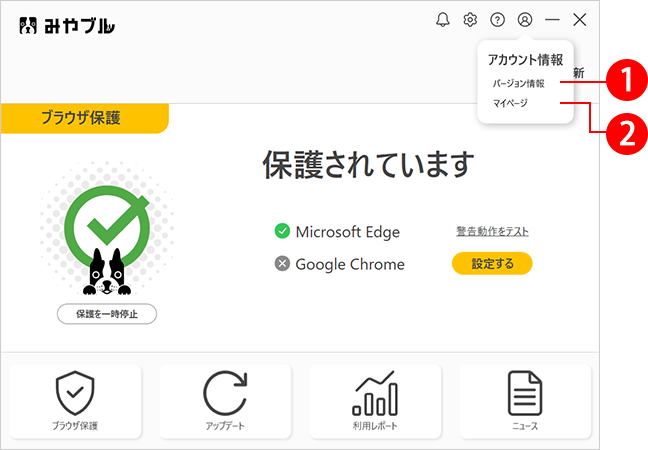Open the アップデート refresh tile
The height and width of the screenshot is (450, 648).
225,401
